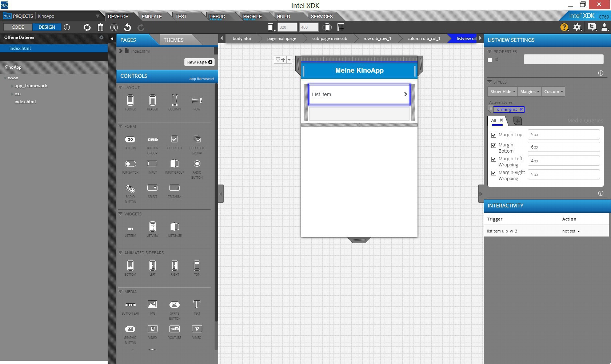Open the THEMES tab
The width and height of the screenshot is (611, 364).
(173, 40)
